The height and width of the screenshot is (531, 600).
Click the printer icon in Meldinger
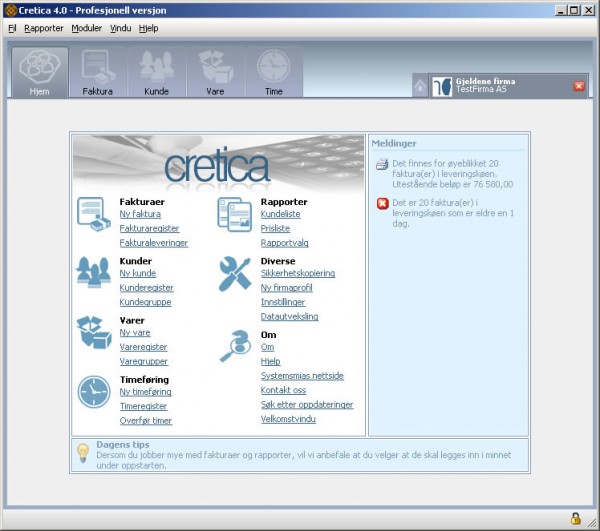click(x=382, y=165)
